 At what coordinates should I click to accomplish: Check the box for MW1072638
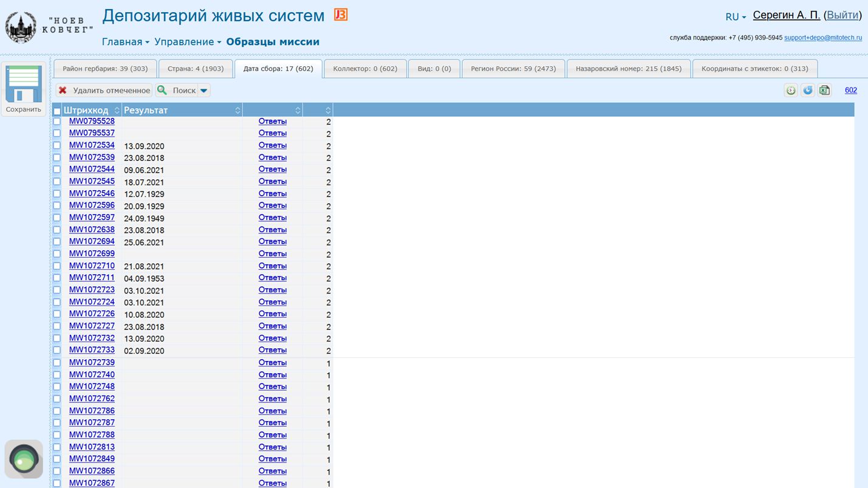[57, 230]
